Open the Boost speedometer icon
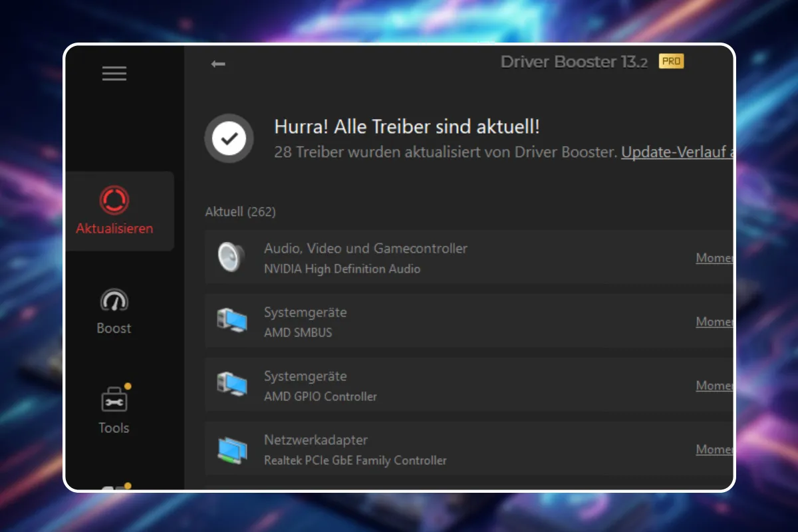798x532 pixels. (114, 301)
